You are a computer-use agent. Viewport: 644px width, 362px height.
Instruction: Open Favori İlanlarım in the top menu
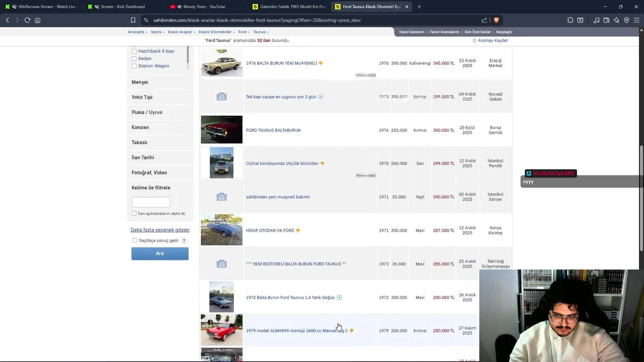tap(412, 32)
